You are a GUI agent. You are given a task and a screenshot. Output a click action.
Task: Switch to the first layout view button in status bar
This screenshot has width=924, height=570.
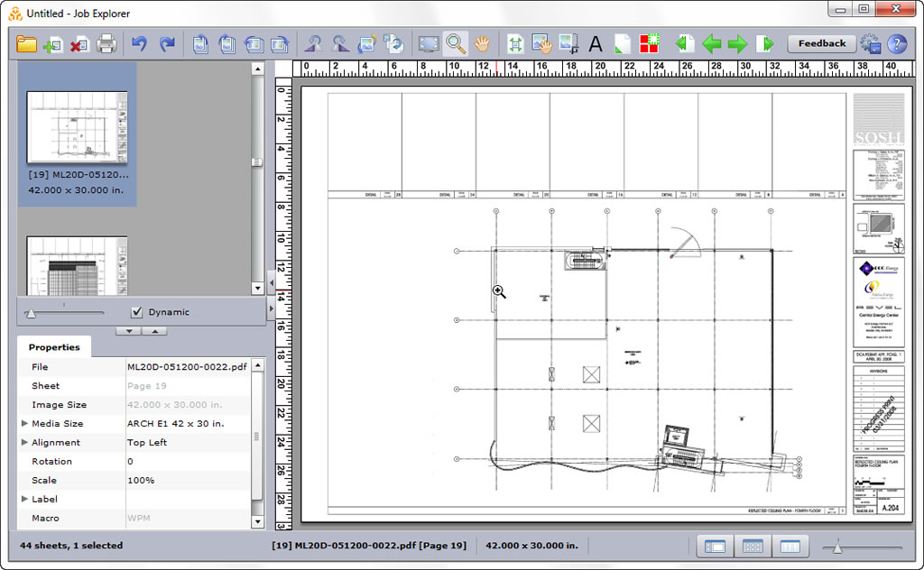click(x=715, y=547)
